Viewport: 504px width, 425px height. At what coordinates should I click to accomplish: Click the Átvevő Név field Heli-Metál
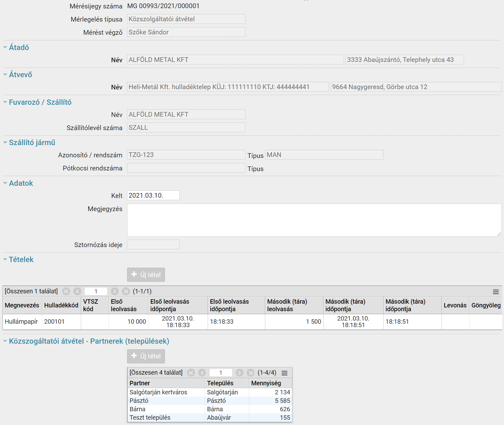(228, 87)
